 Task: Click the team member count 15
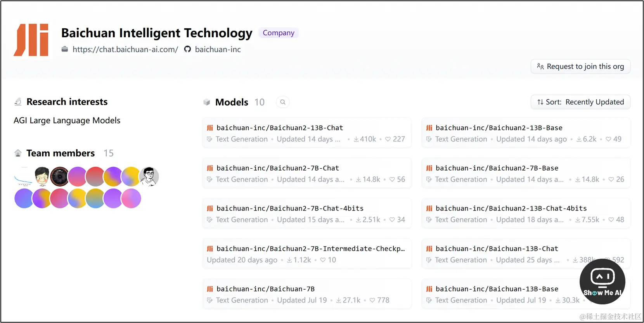point(109,153)
